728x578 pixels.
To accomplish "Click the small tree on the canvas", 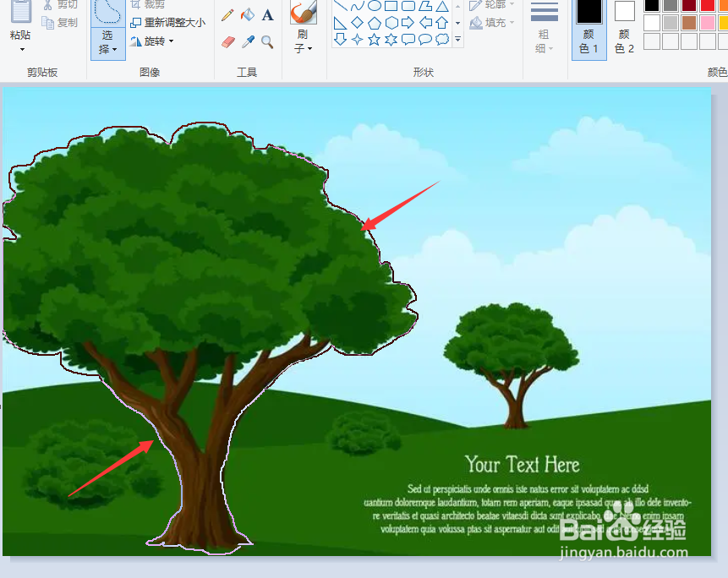I will 512,364.
